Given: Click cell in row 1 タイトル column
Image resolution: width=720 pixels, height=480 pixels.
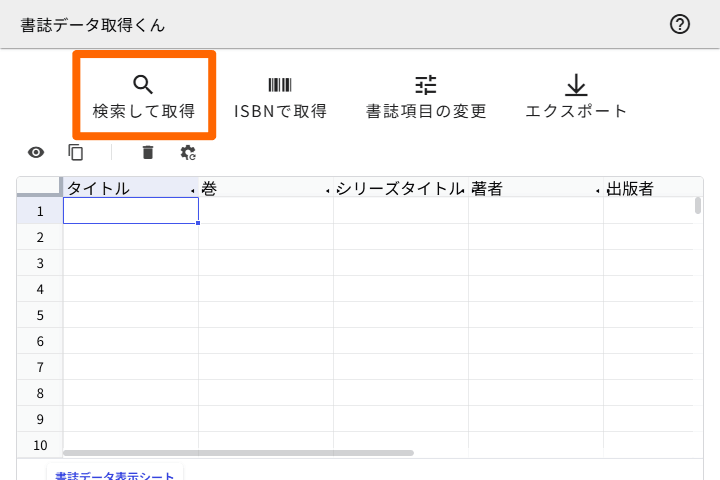Looking at the screenshot, I should coord(130,211).
